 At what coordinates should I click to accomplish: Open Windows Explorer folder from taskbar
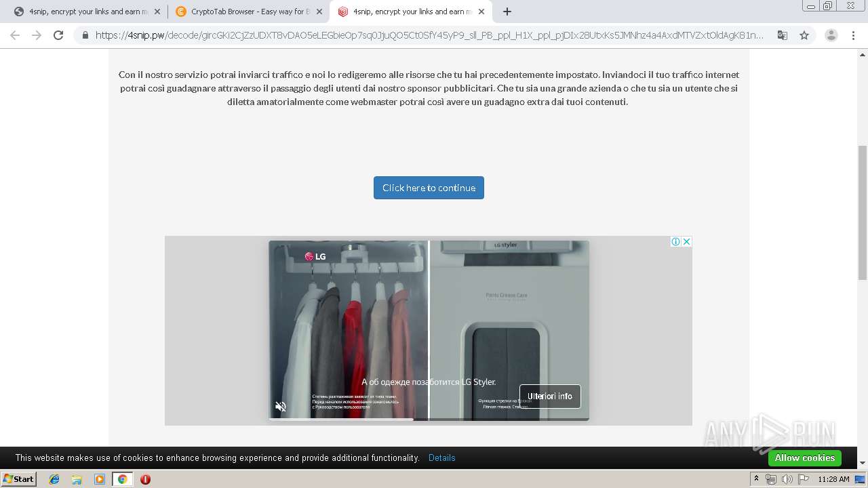coord(77,479)
